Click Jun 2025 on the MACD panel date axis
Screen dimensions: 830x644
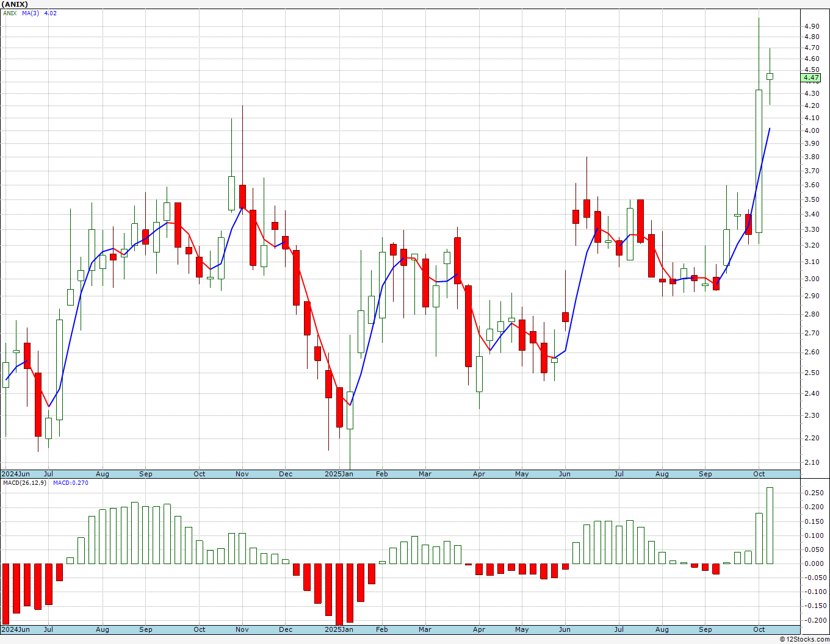(x=565, y=629)
